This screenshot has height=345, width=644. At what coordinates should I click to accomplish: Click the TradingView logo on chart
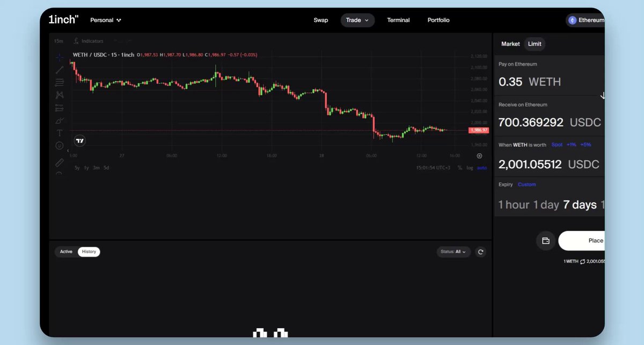tap(79, 141)
